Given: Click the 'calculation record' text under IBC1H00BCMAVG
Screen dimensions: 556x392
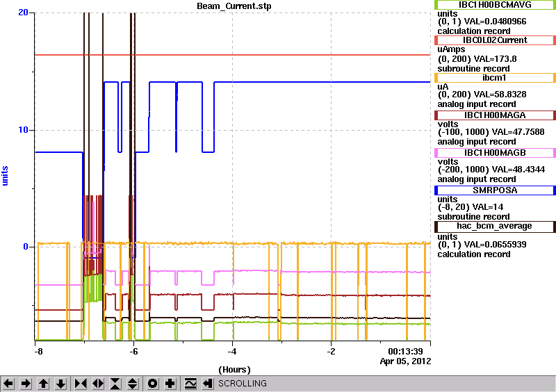Looking at the screenshot, I should [474, 31].
